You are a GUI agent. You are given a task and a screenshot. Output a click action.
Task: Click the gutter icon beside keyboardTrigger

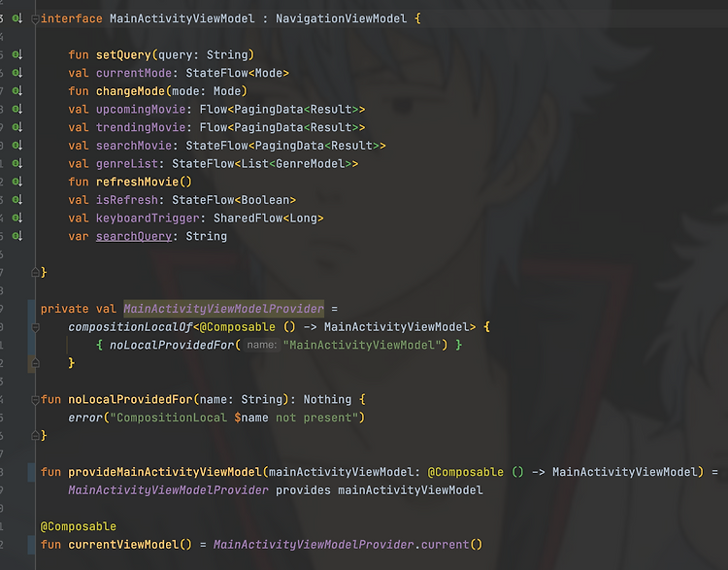coord(17,218)
